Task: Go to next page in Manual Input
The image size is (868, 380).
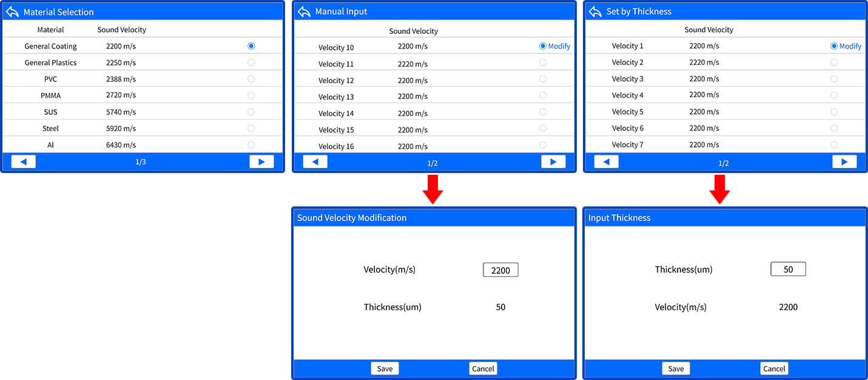Action: [553, 161]
